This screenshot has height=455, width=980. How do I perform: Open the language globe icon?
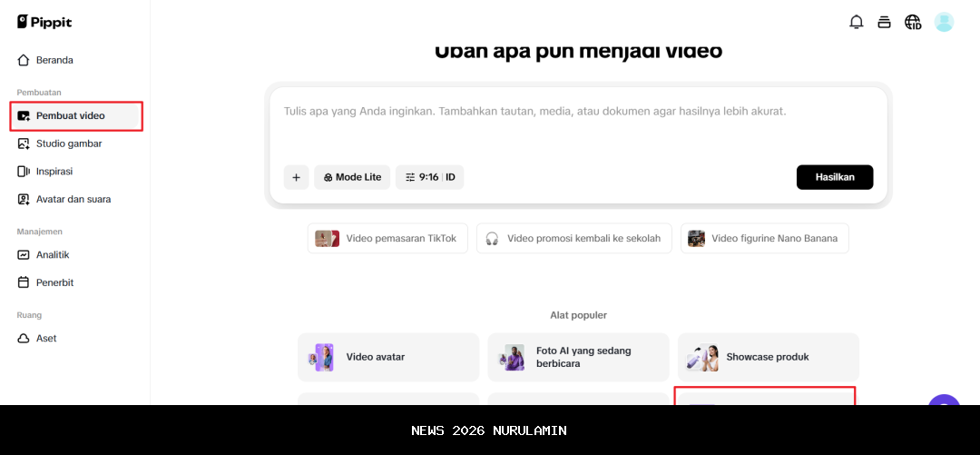(913, 22)
